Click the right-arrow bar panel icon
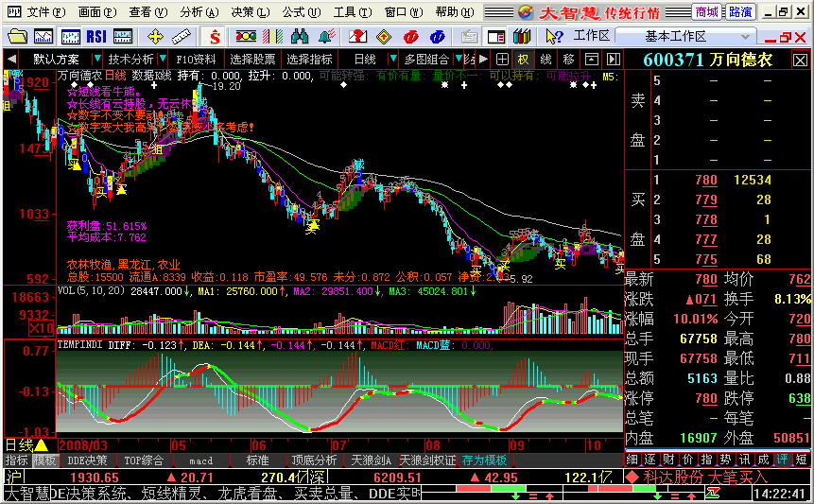Image resolution: width=814 pixels, height=504 pixels. coord(614,60)
